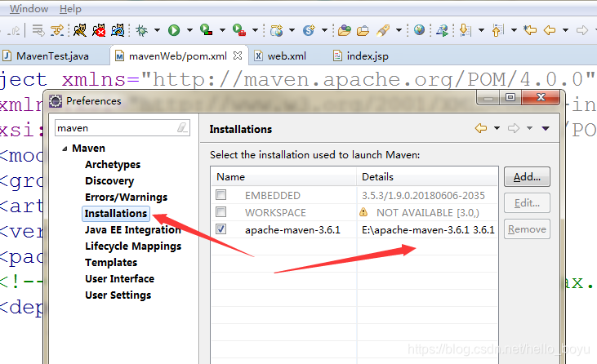This screenshot has height=364, width=597.
Task: Check the EMBEDDED installation checkbox
Action: pyautogui.click(x=221, y=195)
